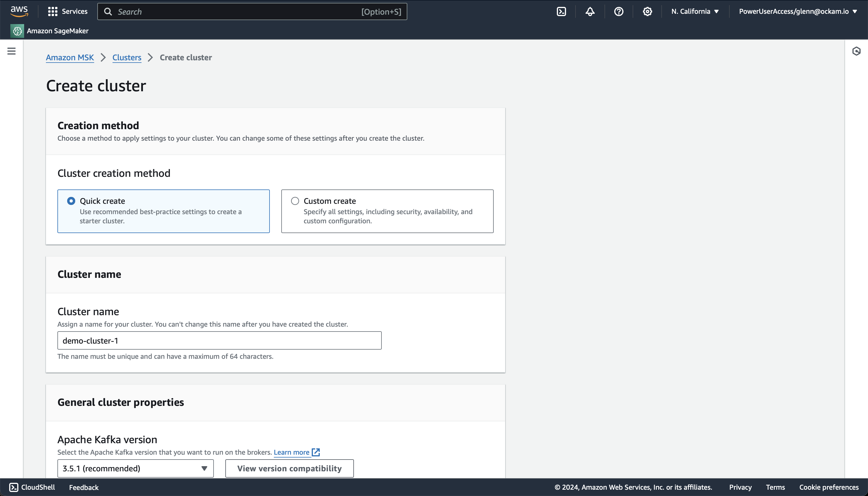868x496 pixels.
Task: Select the Quick create radio option
Action: coord(71,201)
